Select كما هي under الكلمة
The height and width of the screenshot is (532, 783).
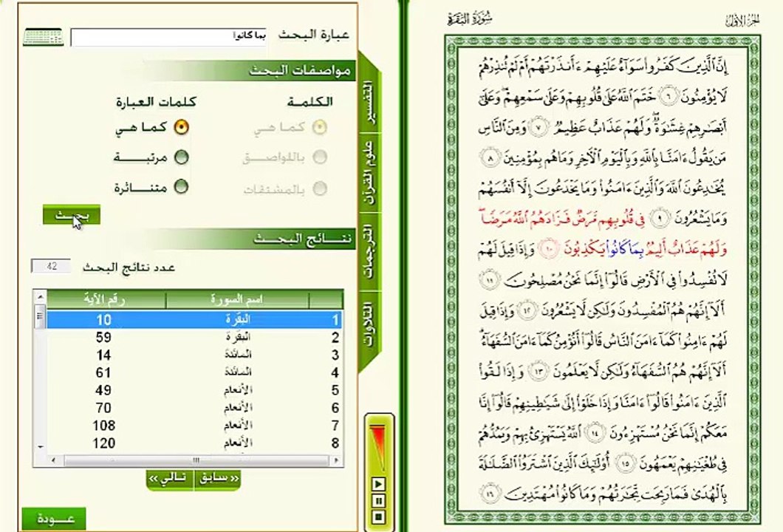pyautogui.click(x=320, y=127)
